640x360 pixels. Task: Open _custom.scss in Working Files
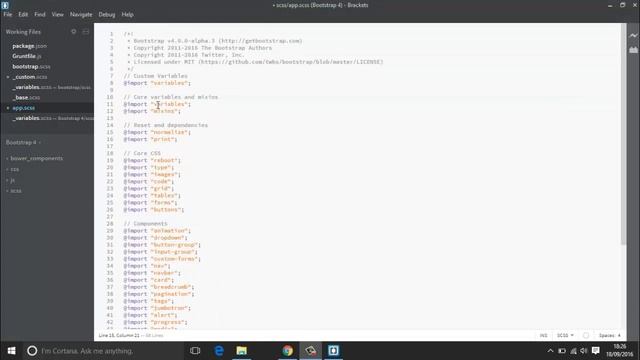30,77
